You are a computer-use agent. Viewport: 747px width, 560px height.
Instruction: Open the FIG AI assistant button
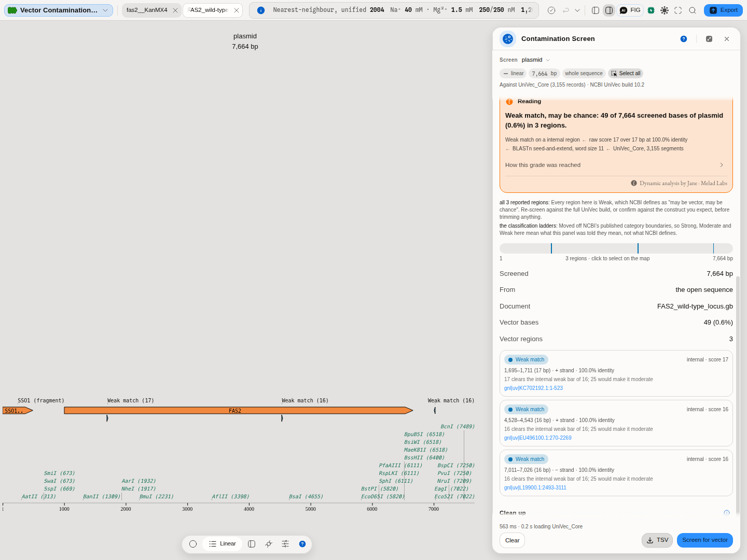click(x=630, y=10)
